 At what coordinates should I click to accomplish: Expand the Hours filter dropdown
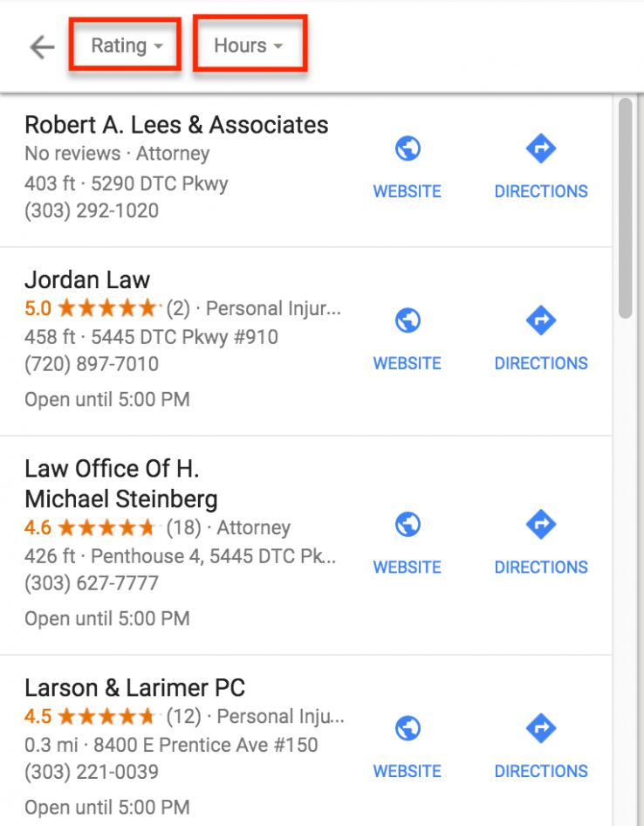pos(250,45)
